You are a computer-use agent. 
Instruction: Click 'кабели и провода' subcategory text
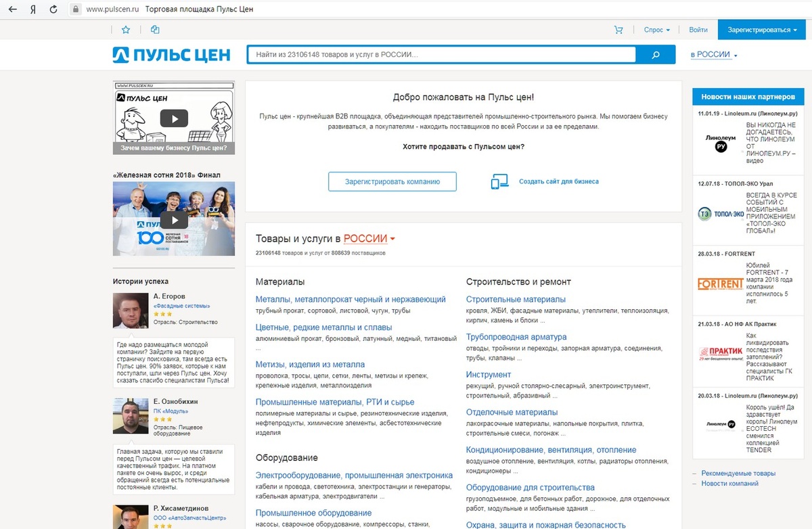tap(283, 487)
